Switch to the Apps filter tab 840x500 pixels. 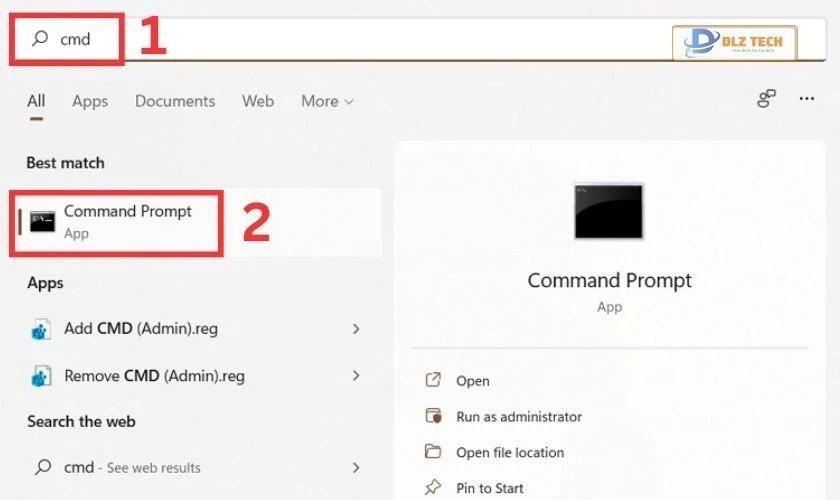click(89, 101)
